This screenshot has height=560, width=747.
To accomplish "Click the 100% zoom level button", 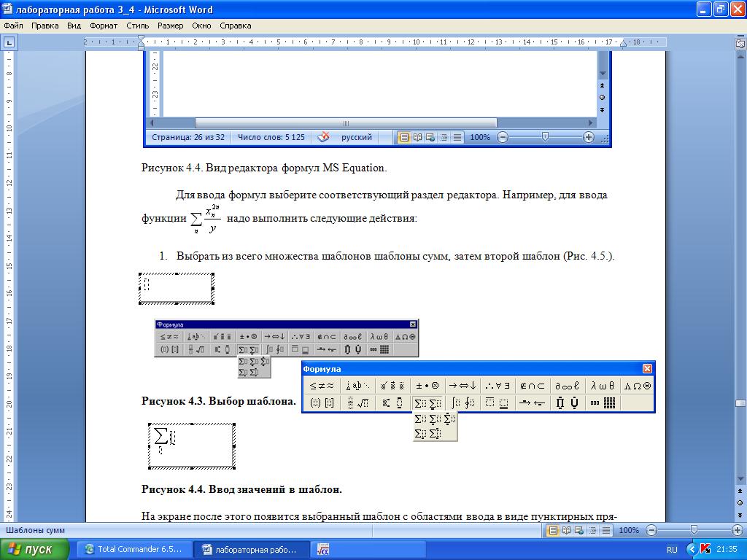I will (x=628, y=530).
